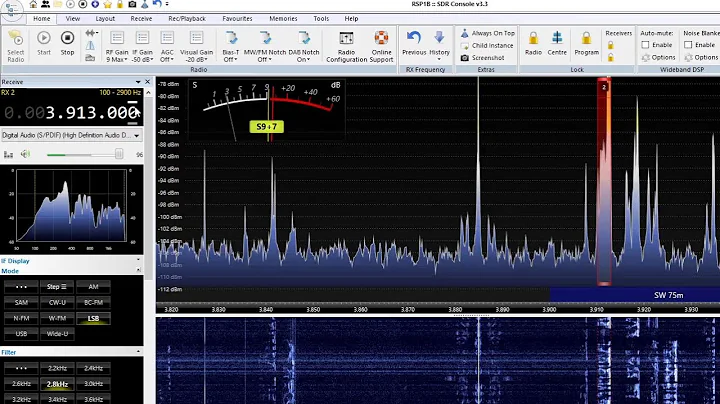Switch to the Home tab
Viewport: 720px width, 404px height.
[41, 19]
